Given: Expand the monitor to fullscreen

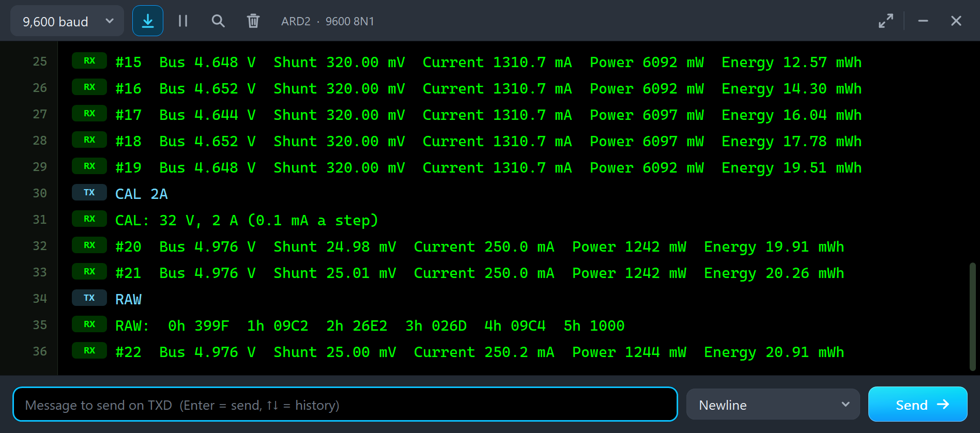Looking at the screenshot, I should pyautogui.click(x=886, y=21).
